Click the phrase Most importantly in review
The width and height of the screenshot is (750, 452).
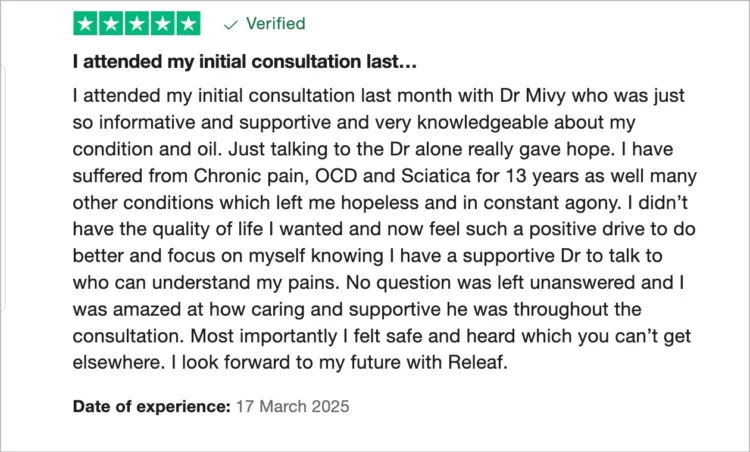click(264, 336)
